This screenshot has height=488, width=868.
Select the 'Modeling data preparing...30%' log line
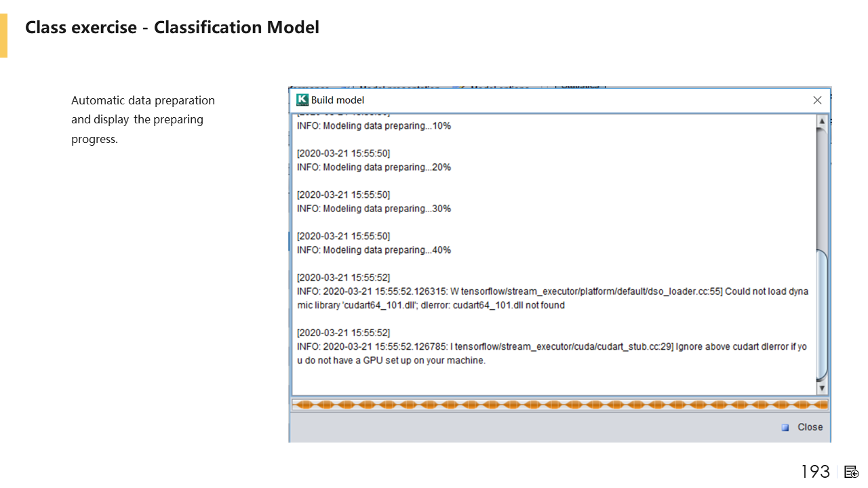coord(374,209)
